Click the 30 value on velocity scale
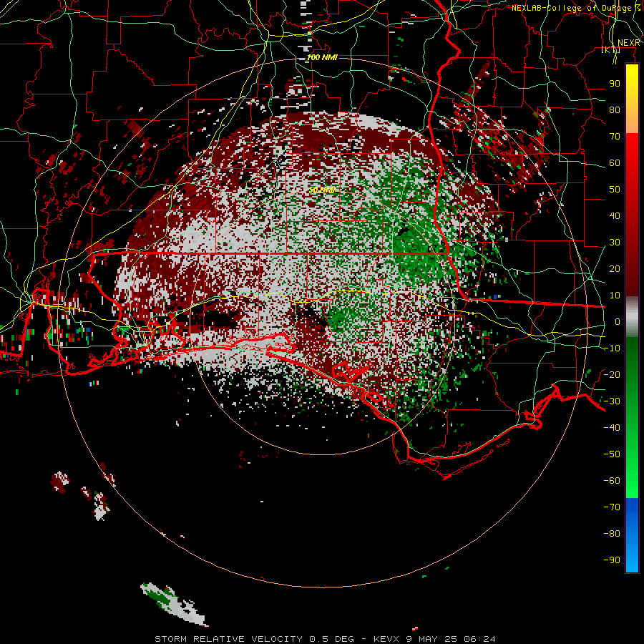Image resolution: width=644 pixels, height=644 pixels. point(615,243)
